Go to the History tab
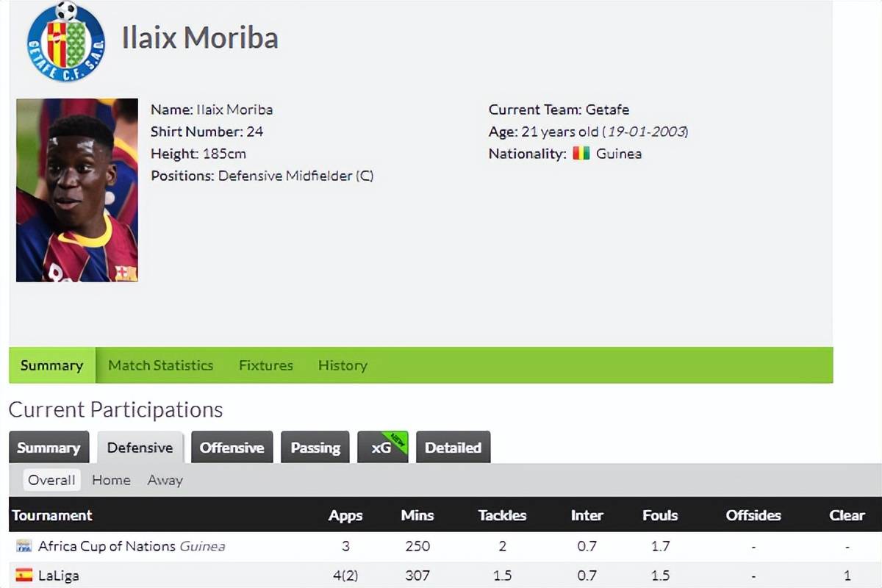 pos(343,365)
